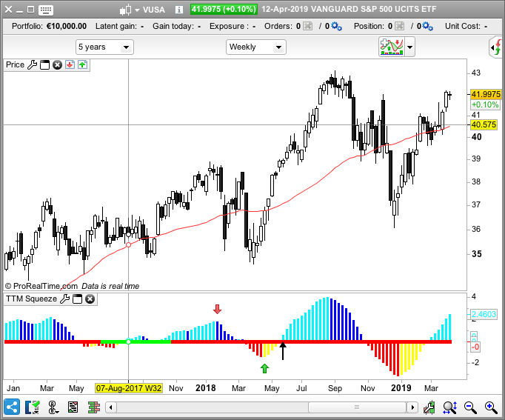The image size is (505, 420).
Task: Click the 41.9975 price axis label
Action: click(x=485, y=94)
